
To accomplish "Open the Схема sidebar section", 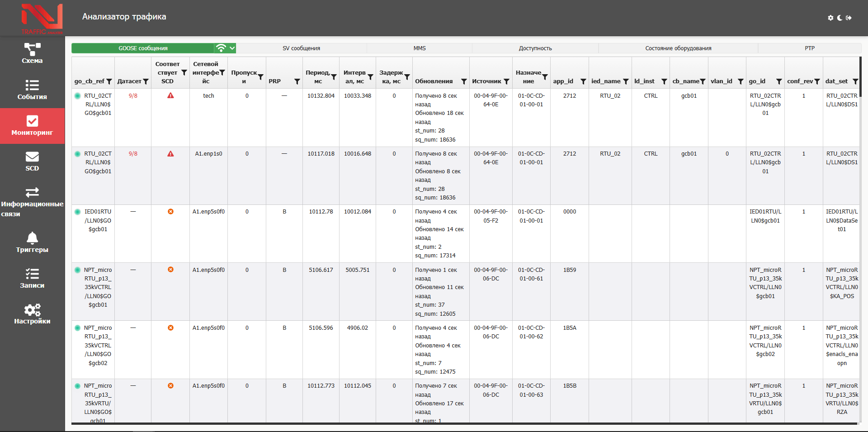I will pyautogui.click(x=32, y=54).
